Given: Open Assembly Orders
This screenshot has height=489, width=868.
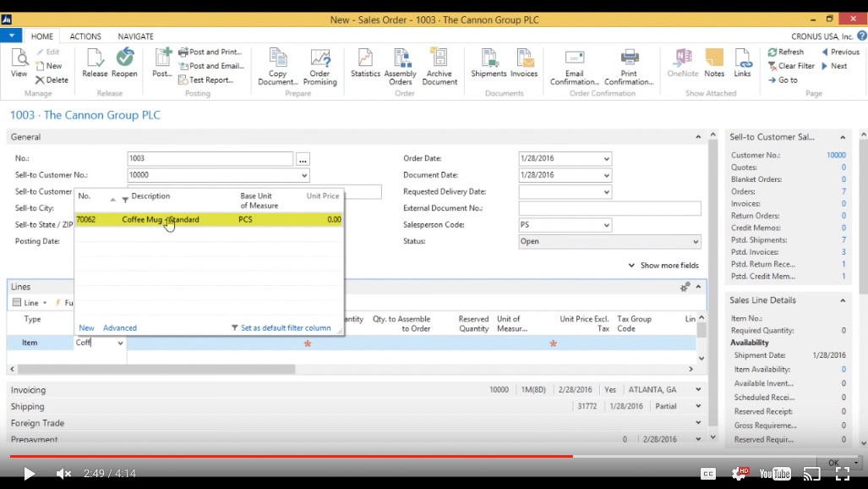Looking at the screenshot, I should pos(401,67).
